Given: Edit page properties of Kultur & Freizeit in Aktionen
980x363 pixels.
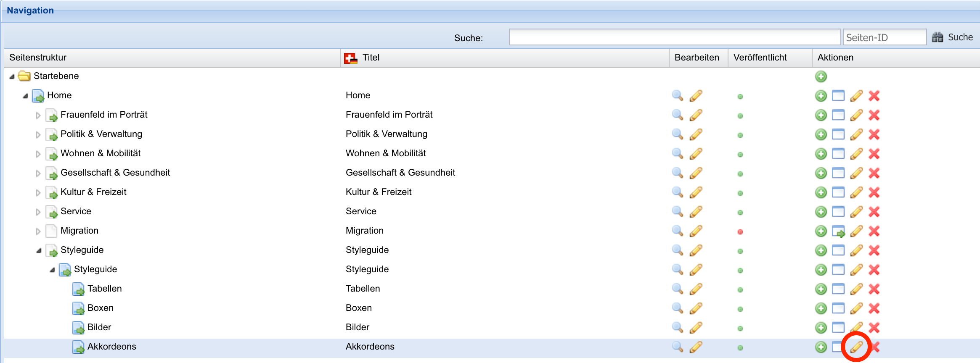Looking at the screenshot, I should 856,192.
